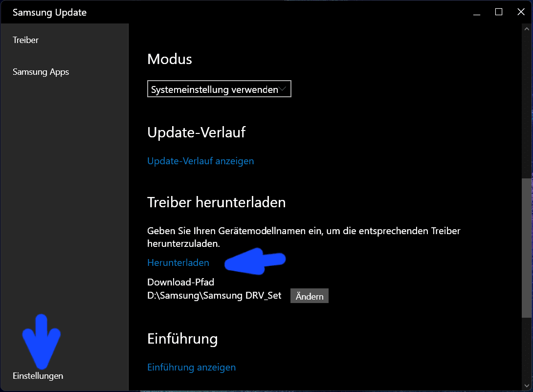Close the Samsung Update window
The height and width of the screenshot is (392, 533).
pyautogui.click(x=521, y=12)
